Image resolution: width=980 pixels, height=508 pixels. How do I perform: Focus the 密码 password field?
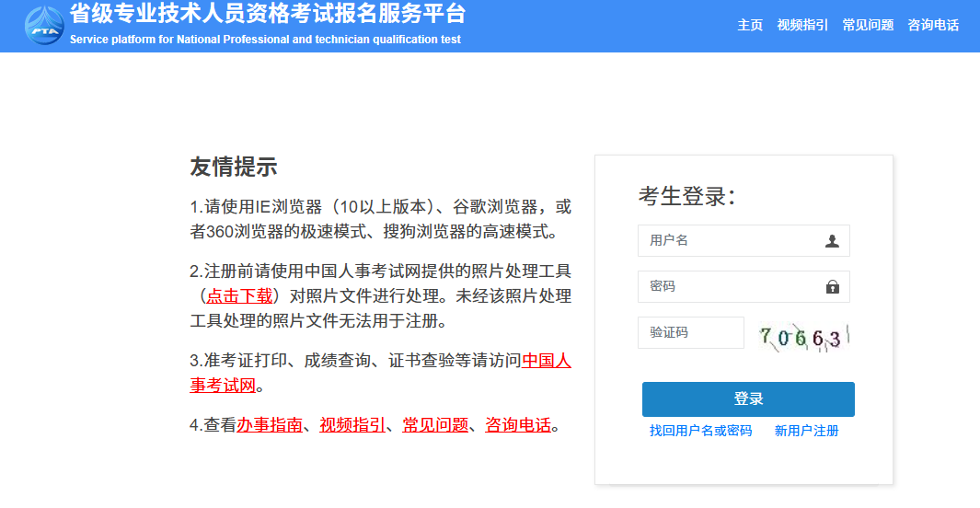[732, 287]
